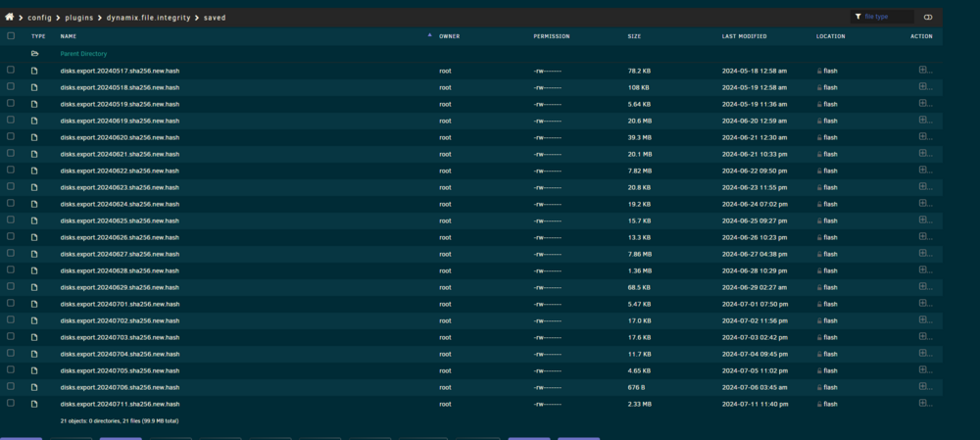This screenshot has width=980, height=440.
Task: Click file icon of disks.export.20240705 row
Action: click(34, 370)
